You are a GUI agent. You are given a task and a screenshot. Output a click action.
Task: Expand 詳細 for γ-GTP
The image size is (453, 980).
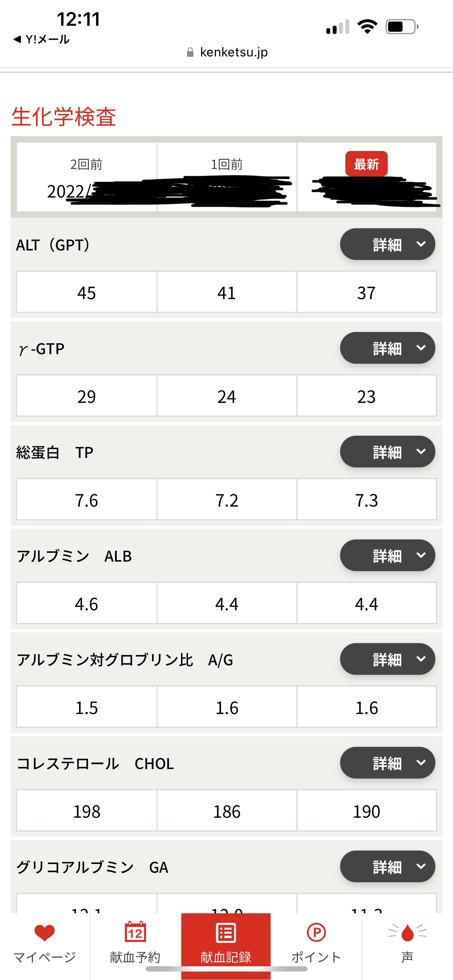387,348
